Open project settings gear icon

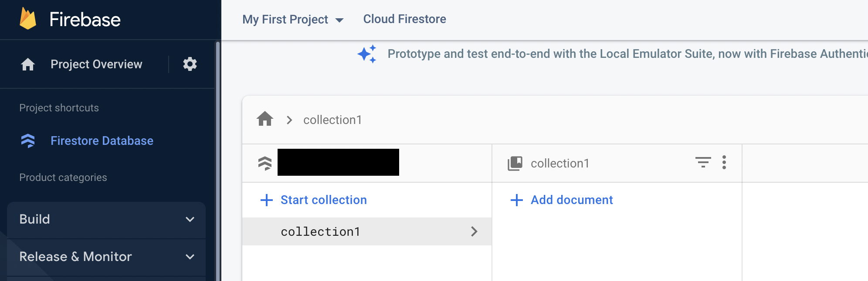tap(190, 64)
